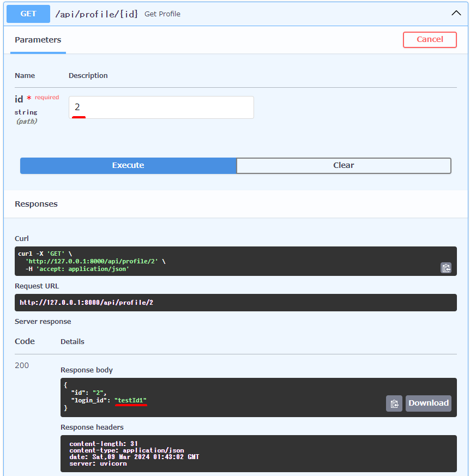Clear the response results
Viewport: 470px width, 476px height.
click(344, 165)
